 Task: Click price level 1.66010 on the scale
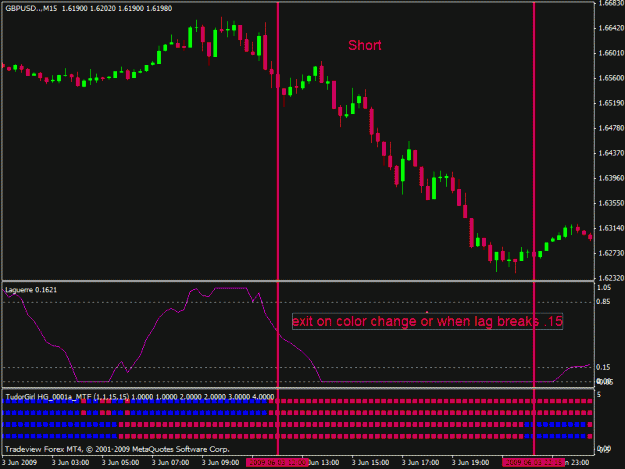point(611,53)
